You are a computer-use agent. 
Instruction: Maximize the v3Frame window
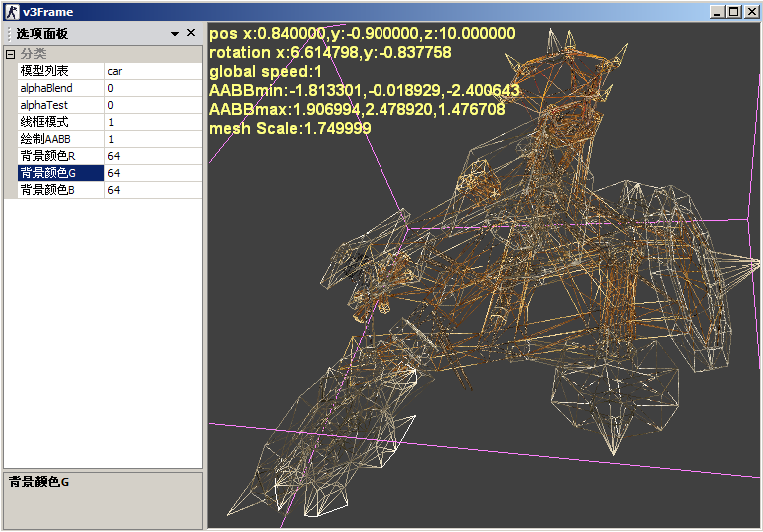point(733,12)
